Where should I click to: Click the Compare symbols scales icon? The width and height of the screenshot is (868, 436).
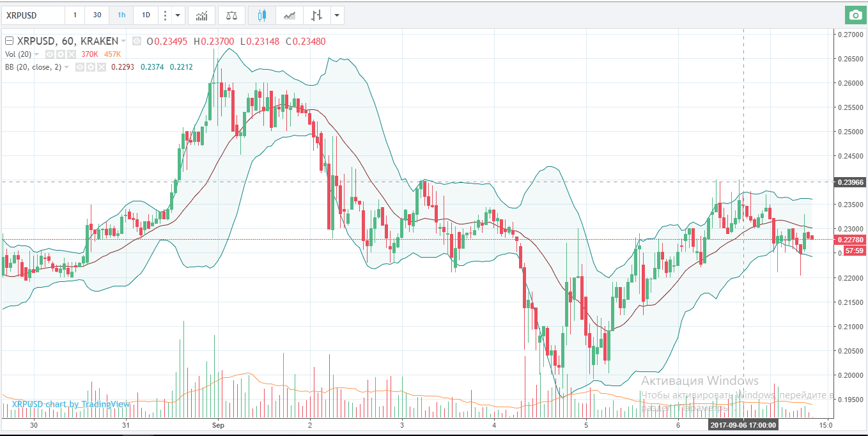(231, 15)
